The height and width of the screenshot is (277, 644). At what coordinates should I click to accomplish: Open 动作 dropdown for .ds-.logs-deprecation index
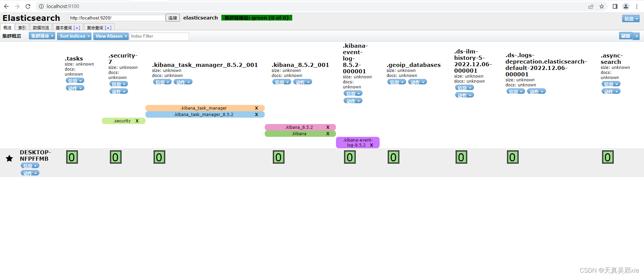(536, 91)
